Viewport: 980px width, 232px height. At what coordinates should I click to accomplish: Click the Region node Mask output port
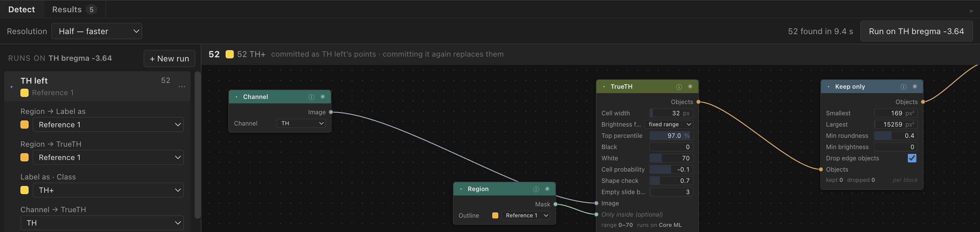point(555,204)
